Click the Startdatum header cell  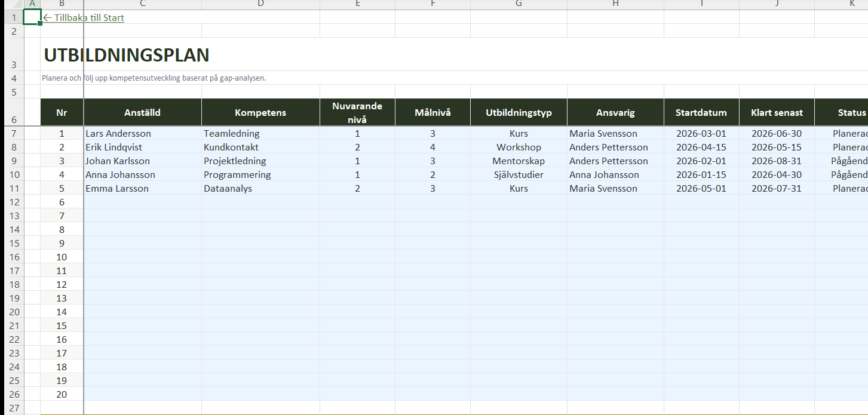coord(701,112)
